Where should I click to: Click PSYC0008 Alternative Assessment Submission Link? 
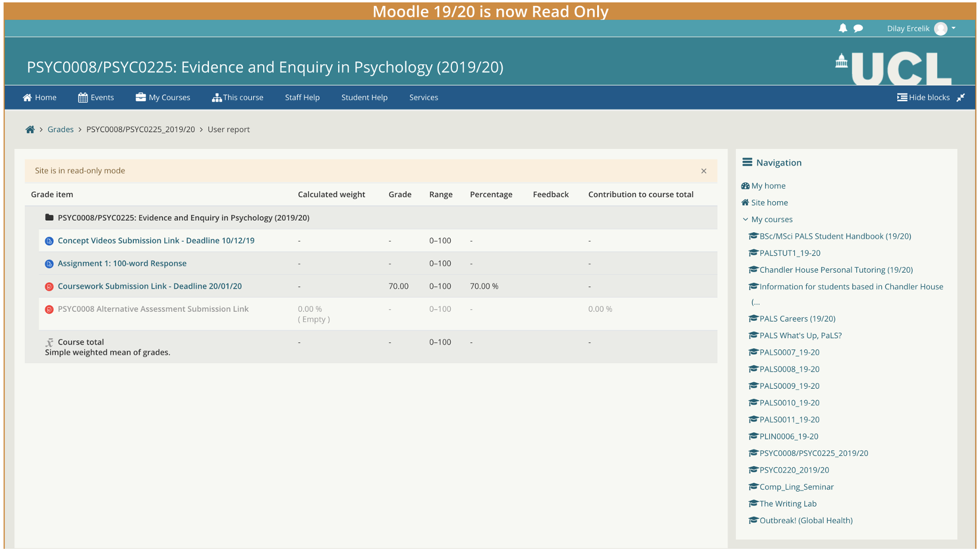coord(153,309)
